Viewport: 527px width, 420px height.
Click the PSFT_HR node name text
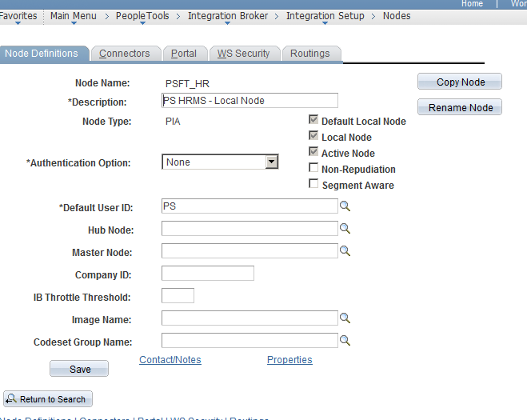188,84
